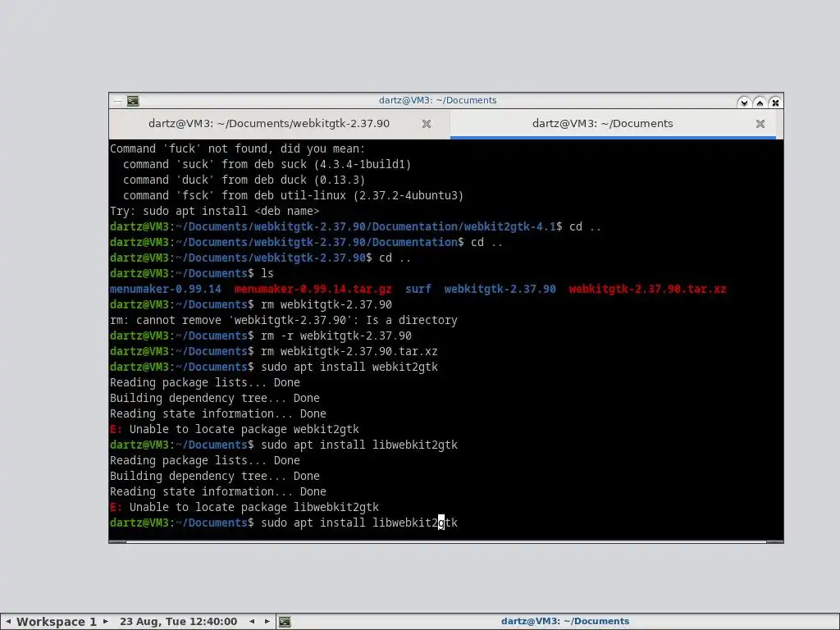840x630 pixels.
Task: Click the dash button left of the title bar icon
Action: click(x=118, y=101)
